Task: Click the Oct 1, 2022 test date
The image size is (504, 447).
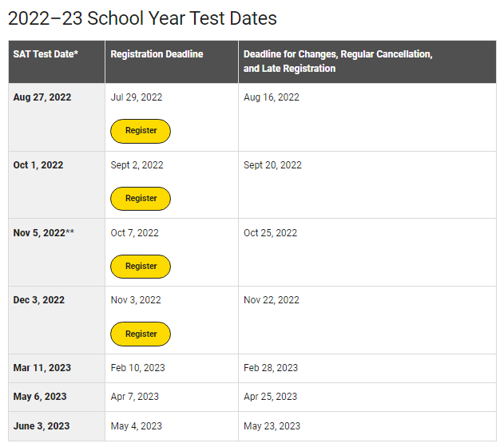Action: pyautogui.click(x=38, y=165)
